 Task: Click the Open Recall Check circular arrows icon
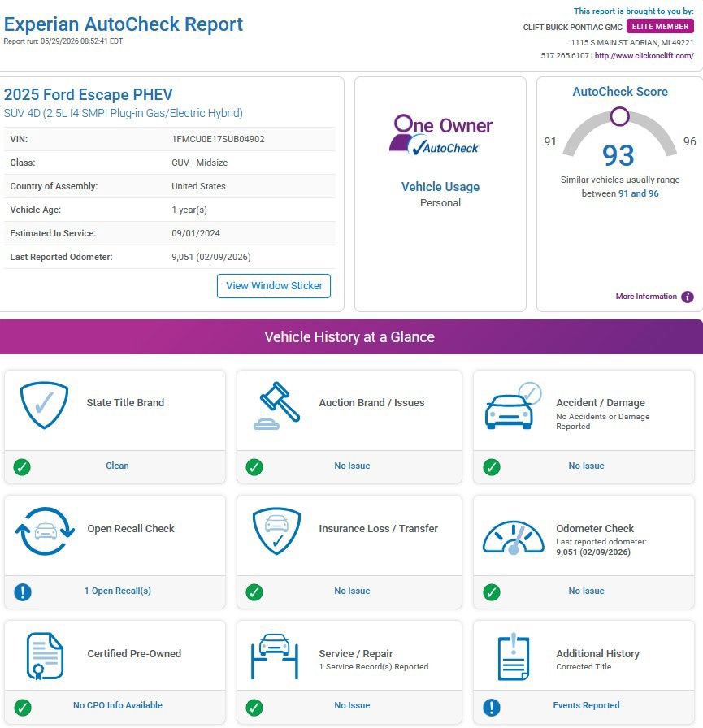click(x=45, y=531)
